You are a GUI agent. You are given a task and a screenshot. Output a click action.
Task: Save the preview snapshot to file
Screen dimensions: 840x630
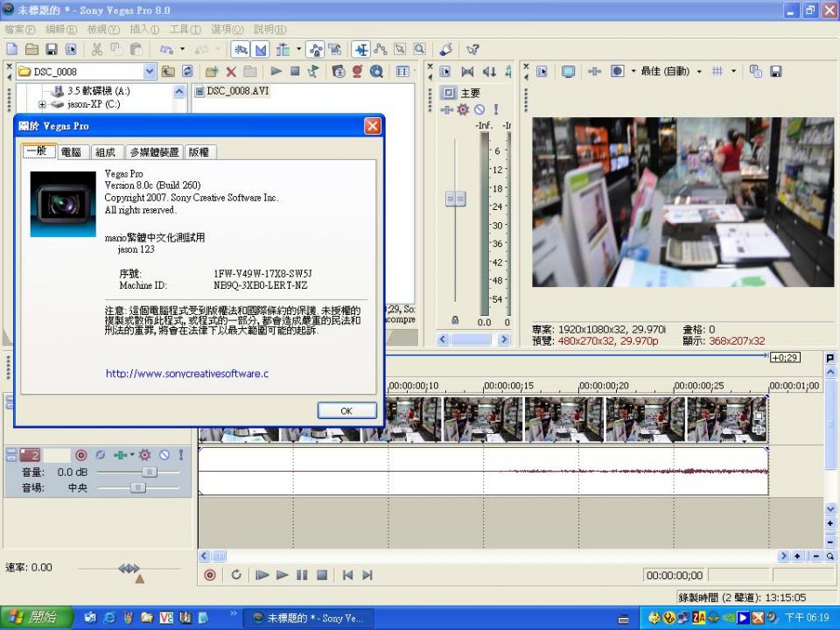pyautogui.click(x=775, y=72)
